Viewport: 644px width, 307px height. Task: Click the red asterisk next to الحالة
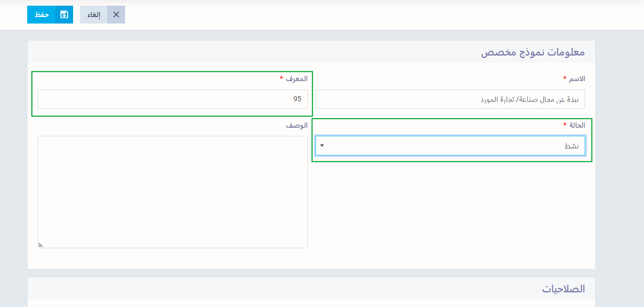[564, 125]
